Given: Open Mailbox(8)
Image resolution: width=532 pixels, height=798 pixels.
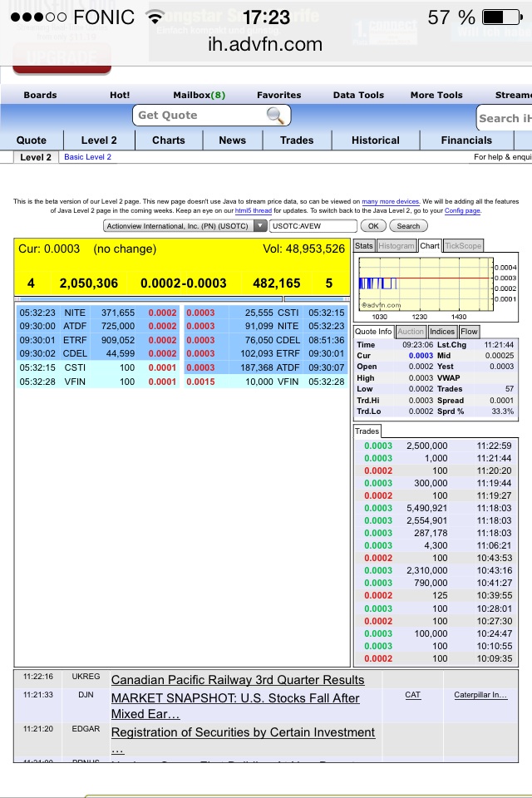Looking at the screenshot, I should point(199,95).
